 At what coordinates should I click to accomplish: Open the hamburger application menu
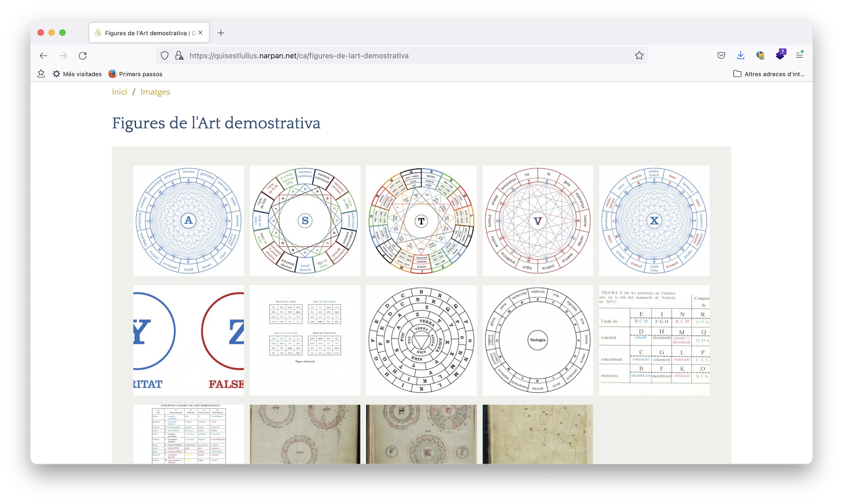tap(799, 55)
